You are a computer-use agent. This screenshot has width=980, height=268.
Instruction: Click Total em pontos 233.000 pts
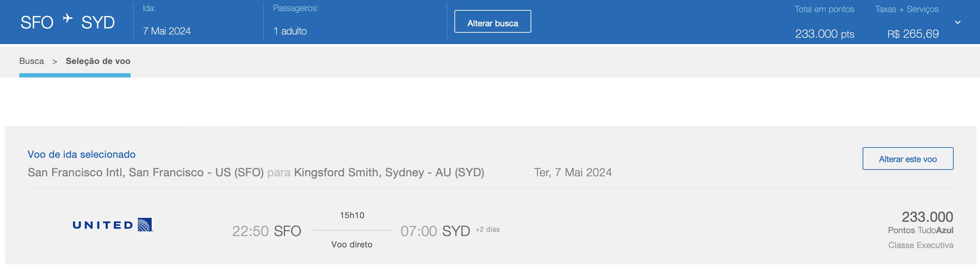(824, 34)
